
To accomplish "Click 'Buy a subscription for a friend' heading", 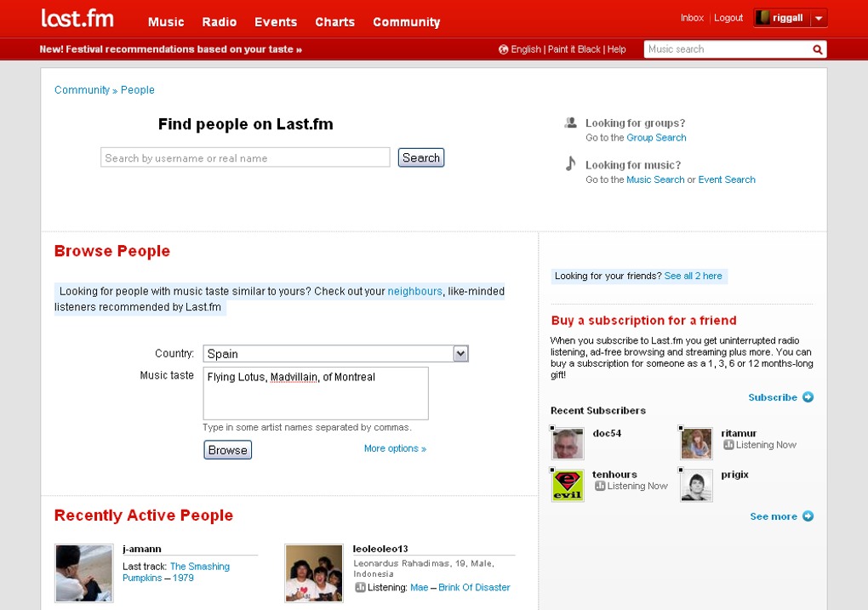I will pos(644,321).
